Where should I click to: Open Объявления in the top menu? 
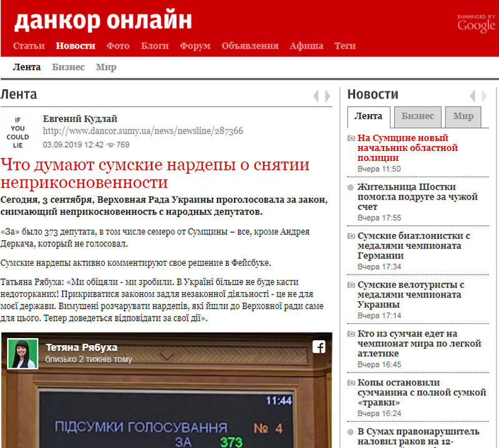(250, 46)
